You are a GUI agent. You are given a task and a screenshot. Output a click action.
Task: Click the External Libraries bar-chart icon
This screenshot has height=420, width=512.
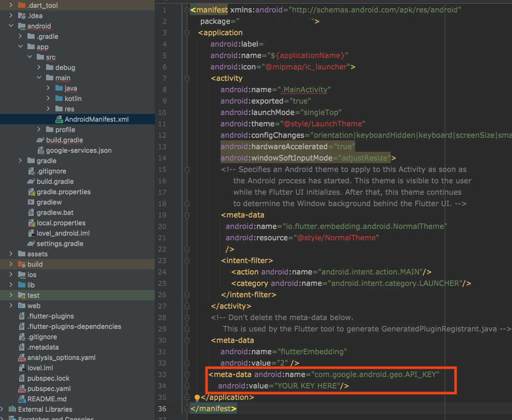(x=12, y=409)
